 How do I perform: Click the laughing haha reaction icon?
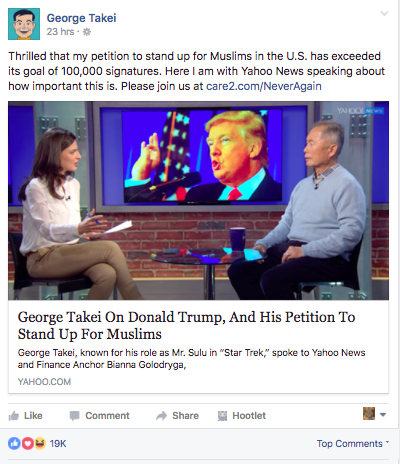pyautogui.click(x=40, y=444)
